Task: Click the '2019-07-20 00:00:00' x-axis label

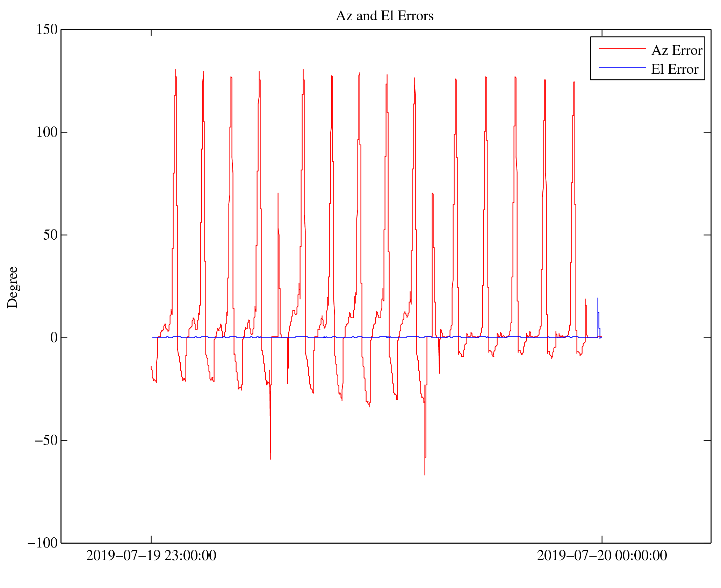Action: click(602, 556)
